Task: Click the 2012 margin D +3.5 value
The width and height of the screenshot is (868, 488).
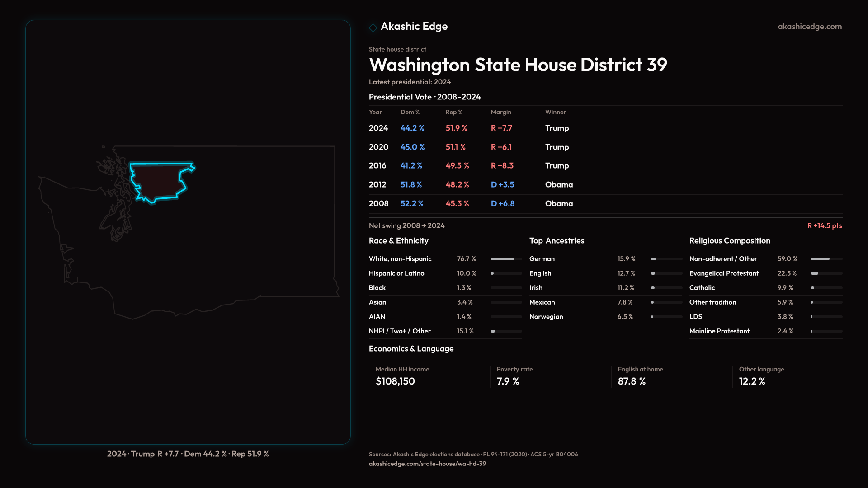Action: [x=502, y=185]
